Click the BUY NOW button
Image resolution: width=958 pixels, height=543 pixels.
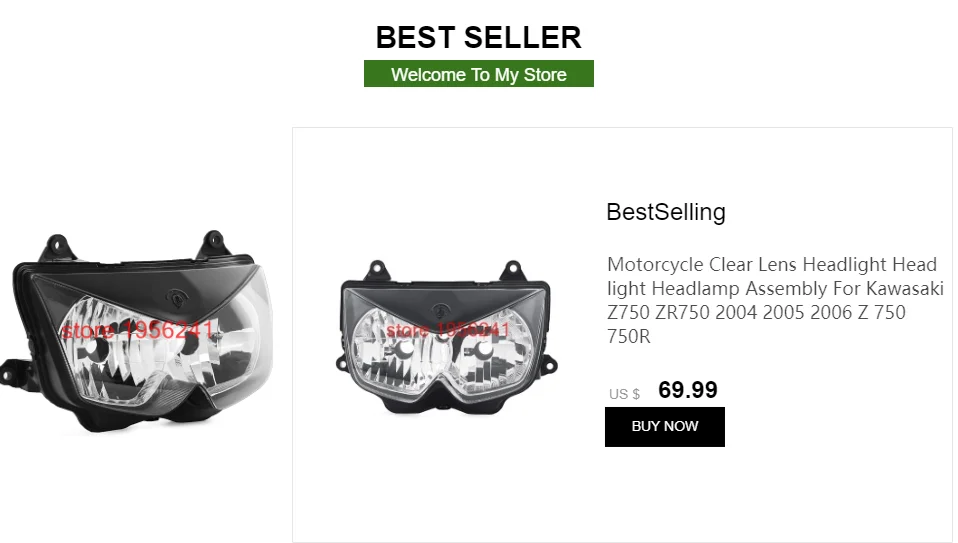665,426
